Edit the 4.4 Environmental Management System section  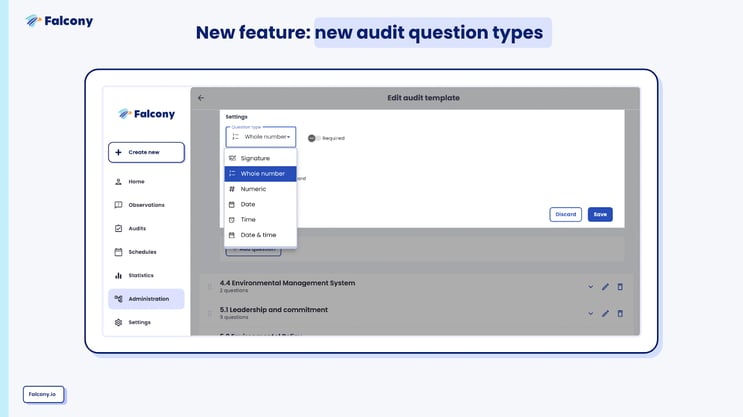pos(605,287)
